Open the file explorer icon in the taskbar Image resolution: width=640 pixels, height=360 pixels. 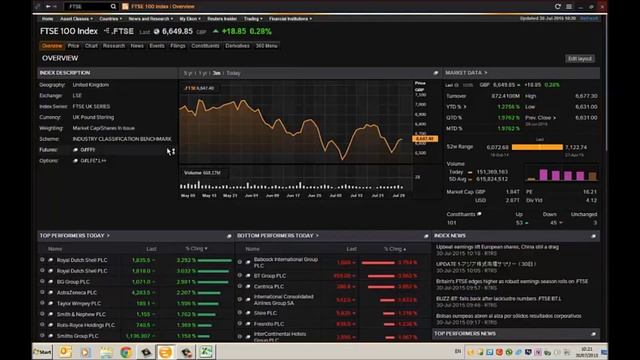(x=106, y=352)
